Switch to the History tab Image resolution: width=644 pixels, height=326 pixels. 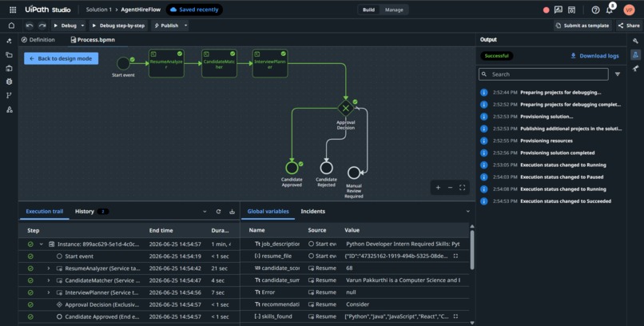click(x=92, y=212)
